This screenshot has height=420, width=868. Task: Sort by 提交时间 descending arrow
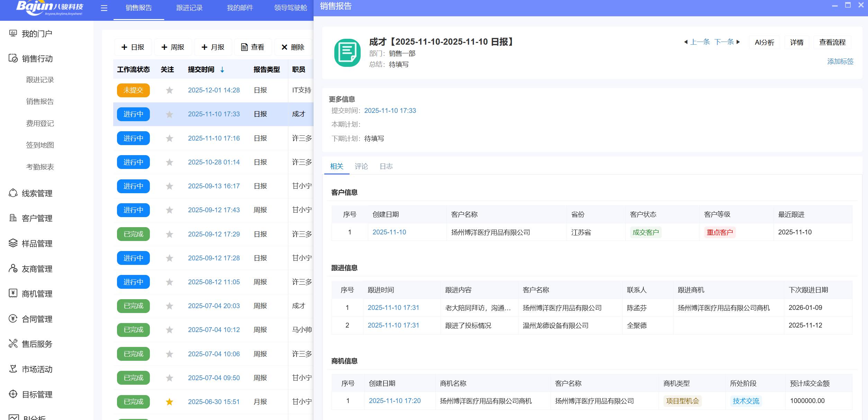click(x=222, y=70)
